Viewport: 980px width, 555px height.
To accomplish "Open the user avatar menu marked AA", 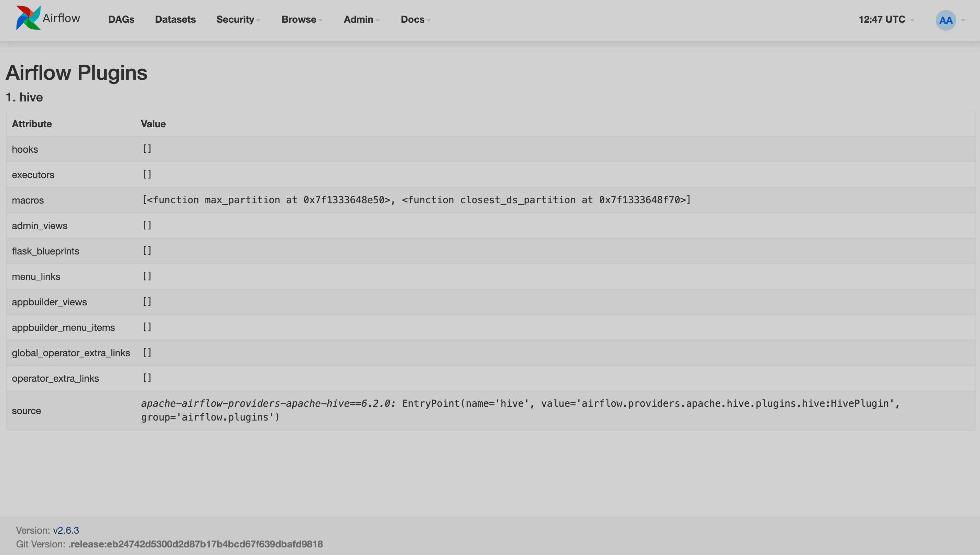I will click(946, 20).
